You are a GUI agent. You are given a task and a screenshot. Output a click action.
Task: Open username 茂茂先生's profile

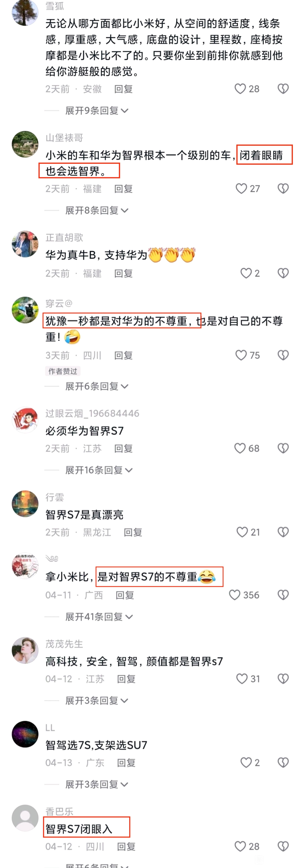(x=64, y=644)
